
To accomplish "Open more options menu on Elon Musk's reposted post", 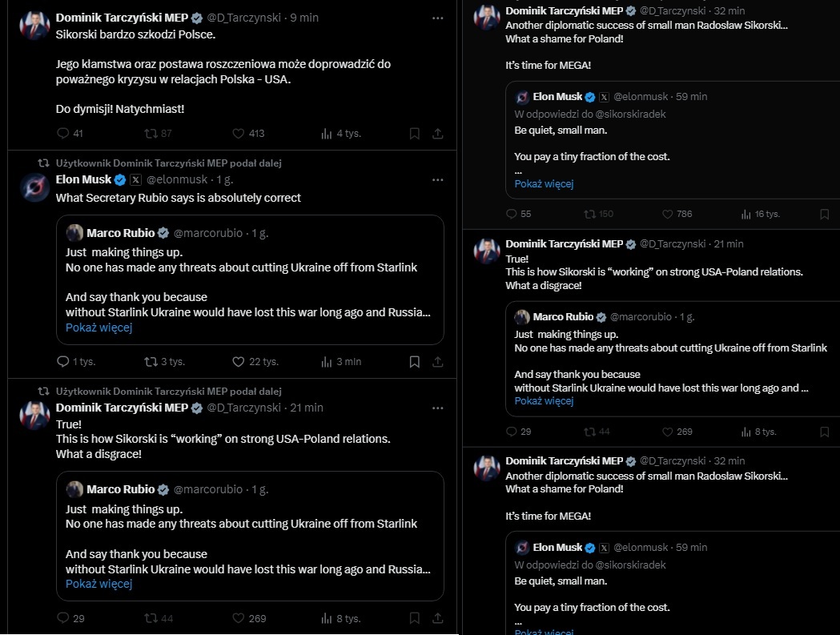I will [437, 180].
